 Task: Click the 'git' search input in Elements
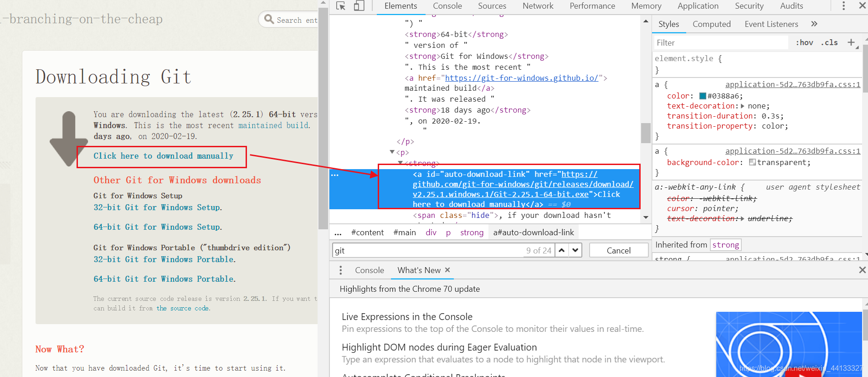(x=428, y=250)
